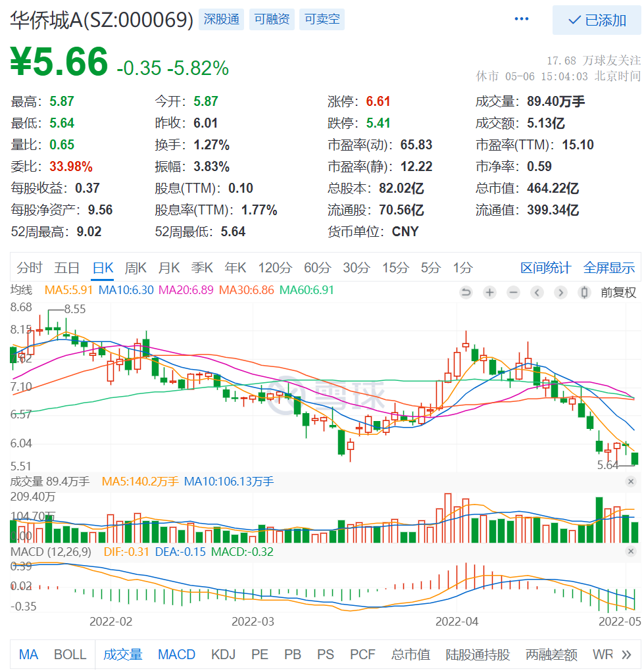Switch to 1分 interval

(x=463, y=268)
